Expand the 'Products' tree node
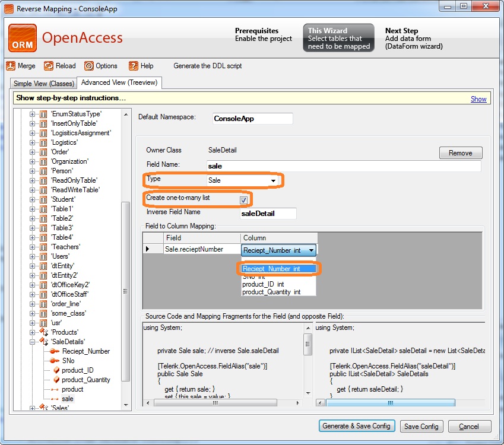The width and height of the screenshot is (504, 445). pyautogui.click(x=32, y=332)
